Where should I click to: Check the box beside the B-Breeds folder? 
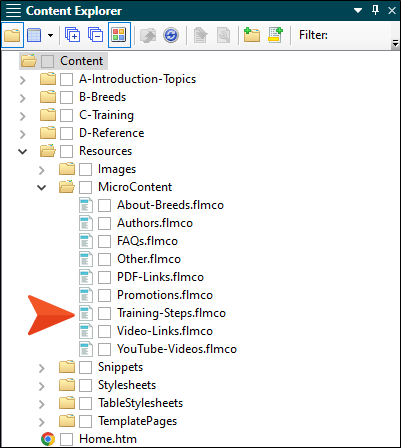67,97
